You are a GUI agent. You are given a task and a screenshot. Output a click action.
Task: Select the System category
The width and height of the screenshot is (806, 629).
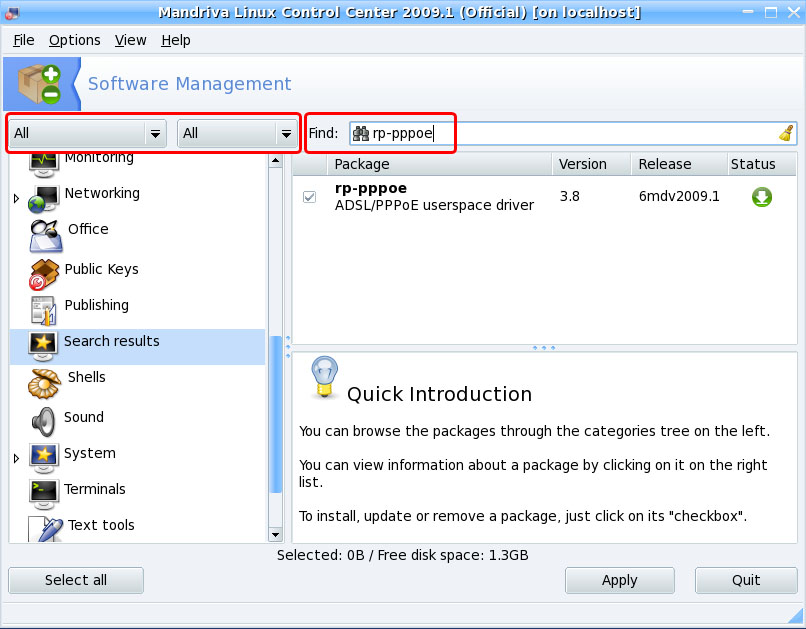90,453
